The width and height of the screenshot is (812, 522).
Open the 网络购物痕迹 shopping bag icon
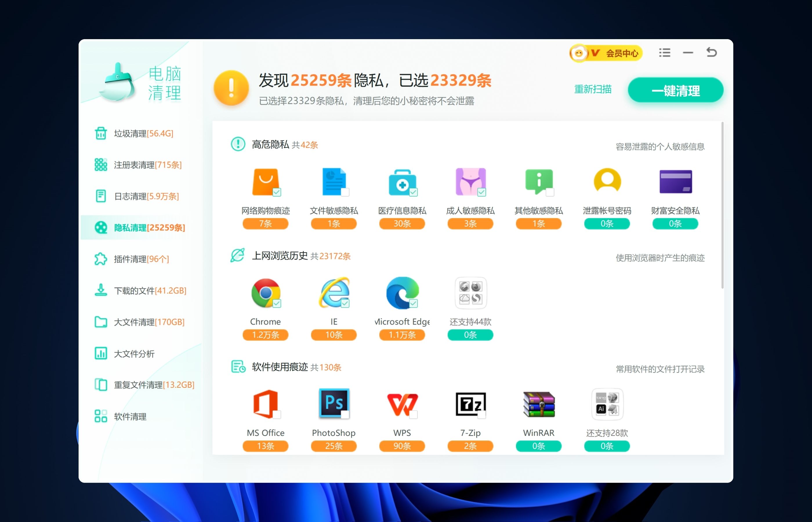[x=266, y=182]
